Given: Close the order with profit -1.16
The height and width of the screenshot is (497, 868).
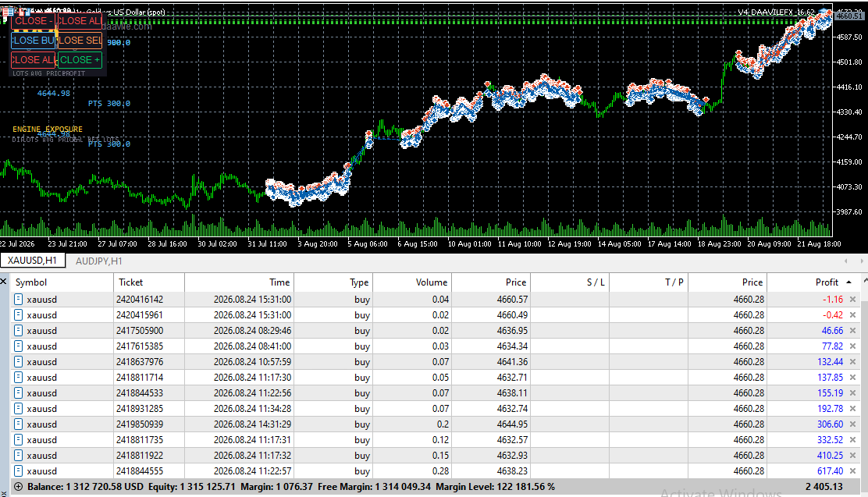Looking at the screenshot, I should [852, 300].
